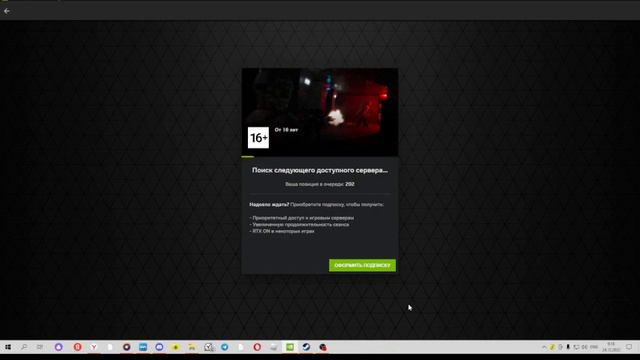The image size is (640, 360).
Task: Expand the hidden tray icons chevron
Action: pos(544,347)
